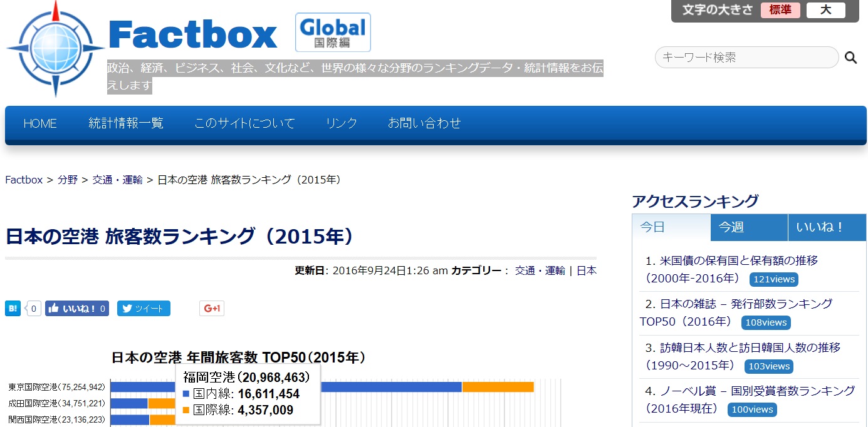Click the Hatena bookmark B! icon
Viewport: 868px width, 427px height.
click(x=13, y=308)
